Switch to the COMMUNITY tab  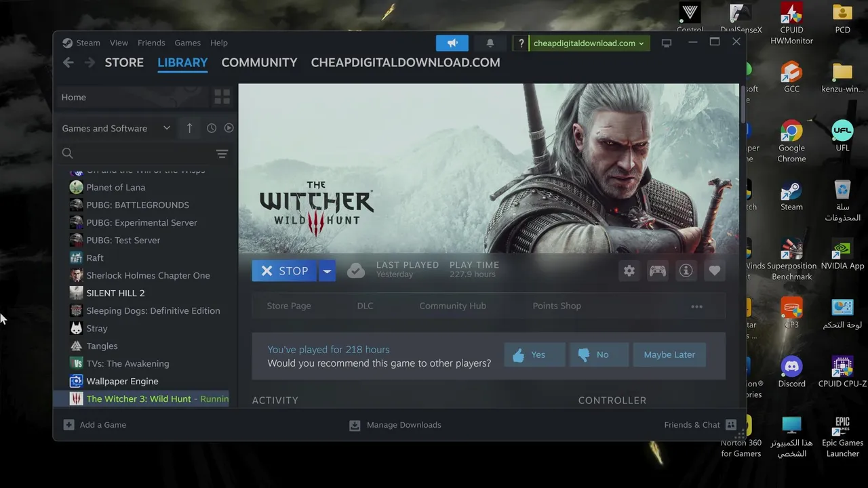[x=259, y=62]
